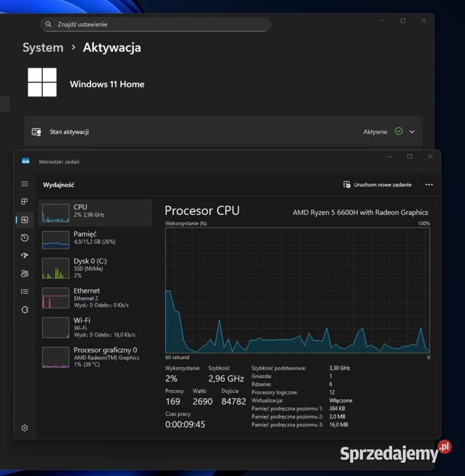The width and height of the screenshot is (465, 476).
Task: Open Services icon in Task Manager sidebar
Action: pos(24,309)
